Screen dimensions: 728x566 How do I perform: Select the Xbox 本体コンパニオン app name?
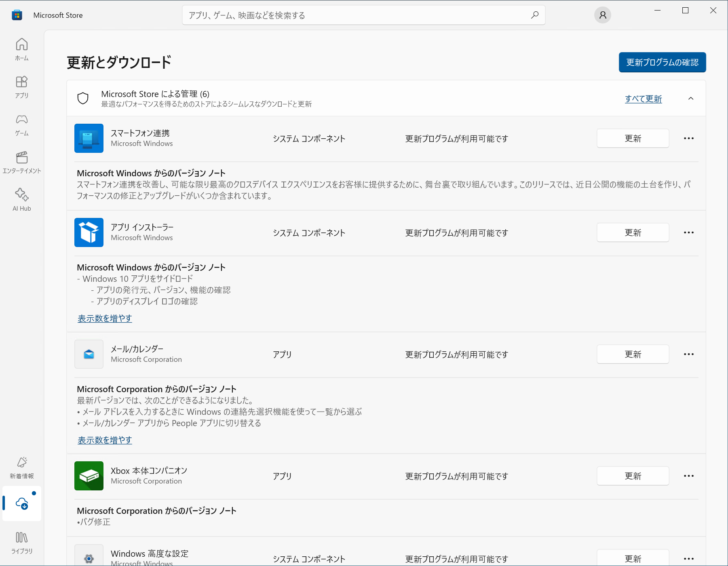tap(149, 471)
